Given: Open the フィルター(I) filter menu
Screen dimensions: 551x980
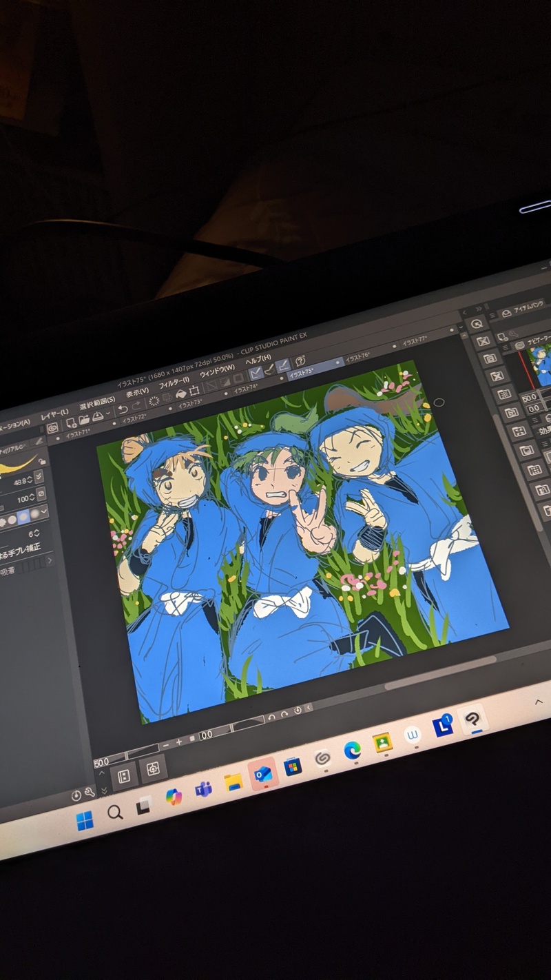Looking at the screenshot, I should point(174,382).
